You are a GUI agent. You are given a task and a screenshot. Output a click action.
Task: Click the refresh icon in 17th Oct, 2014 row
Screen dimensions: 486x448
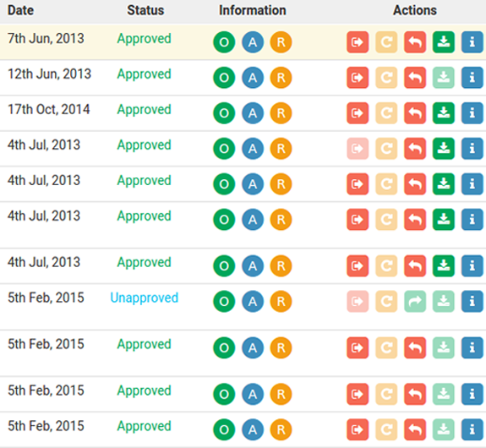(x=386, y=113)
